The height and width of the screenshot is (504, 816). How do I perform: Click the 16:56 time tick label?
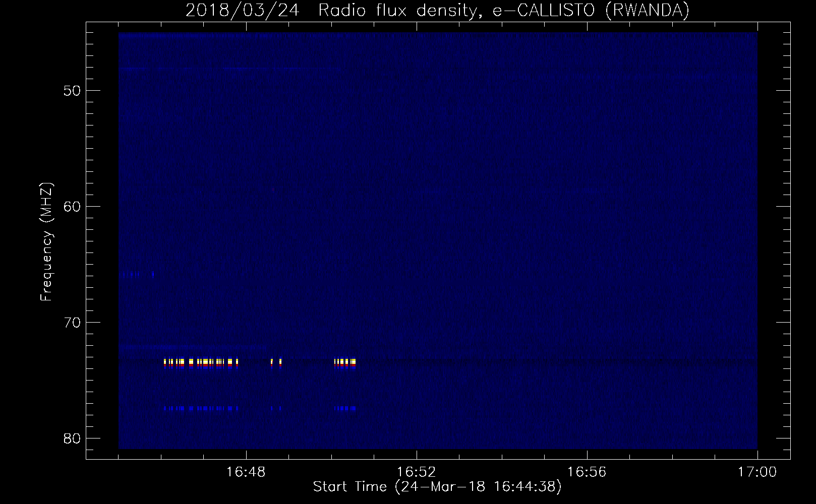pos(587,472)
